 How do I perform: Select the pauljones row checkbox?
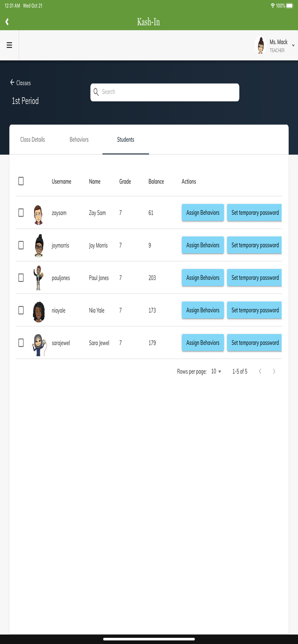pos(21,278)
